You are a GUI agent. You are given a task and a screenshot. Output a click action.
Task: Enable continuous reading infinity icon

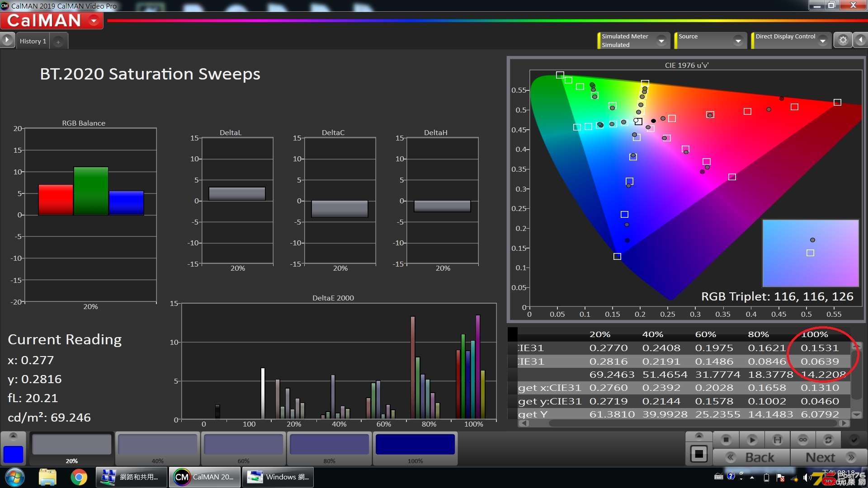(x=803, y=439)
